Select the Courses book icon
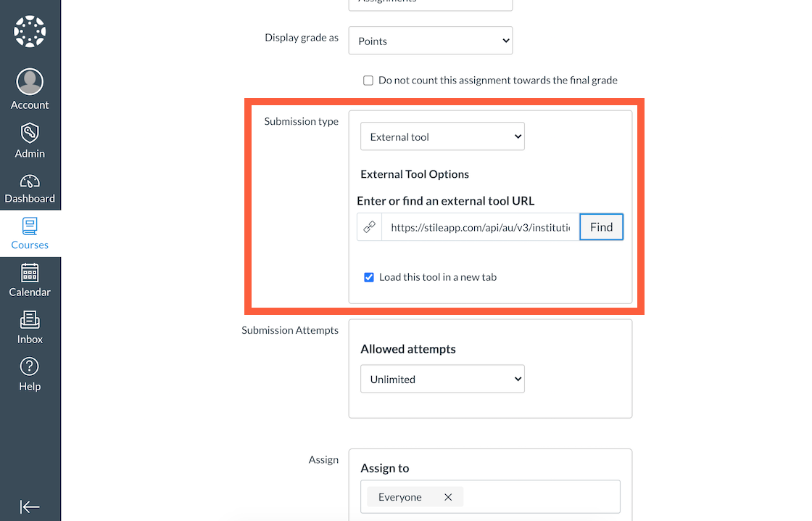Screen dimensions: 812x521 (x=30, y=226)
